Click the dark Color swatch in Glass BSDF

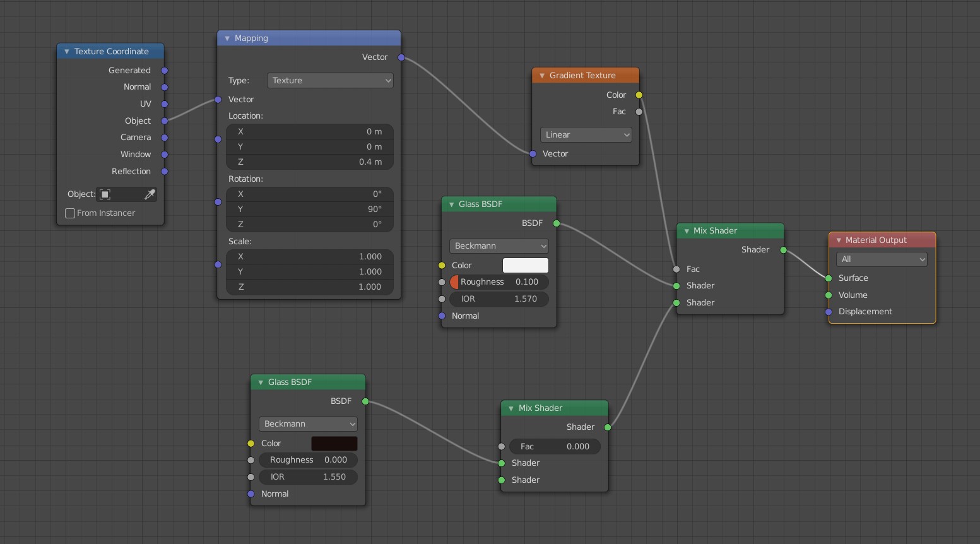tap(334, 444)
